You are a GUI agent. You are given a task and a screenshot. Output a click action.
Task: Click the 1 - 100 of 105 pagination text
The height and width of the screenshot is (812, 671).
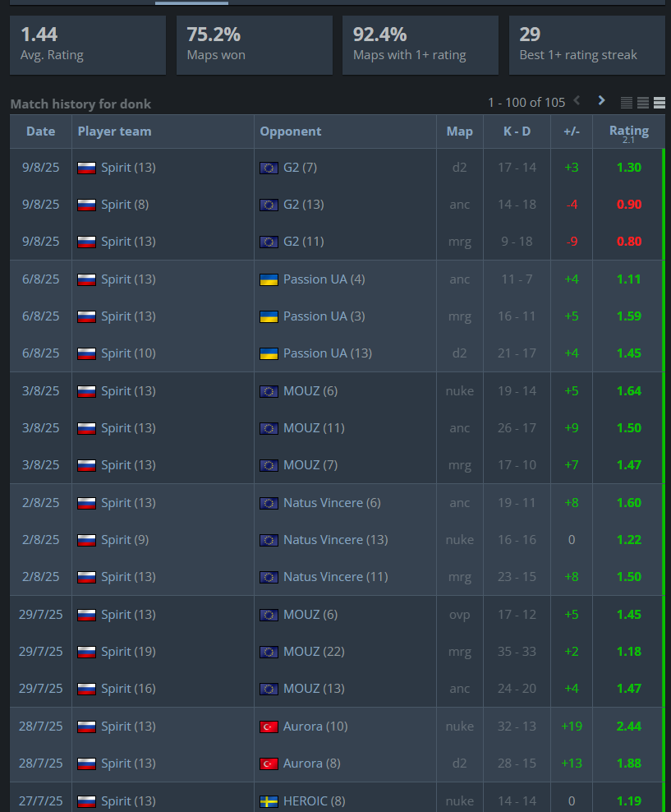(526, 103)
